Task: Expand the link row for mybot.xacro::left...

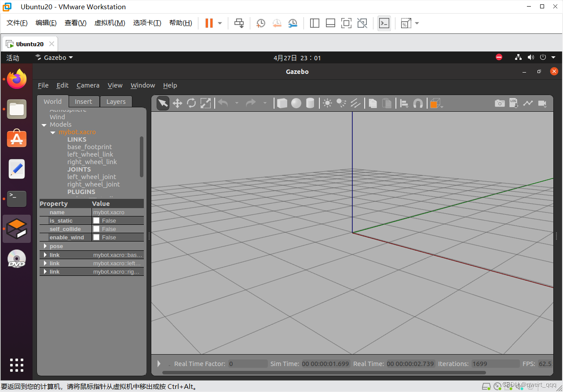Action: [x=45, y=263]
